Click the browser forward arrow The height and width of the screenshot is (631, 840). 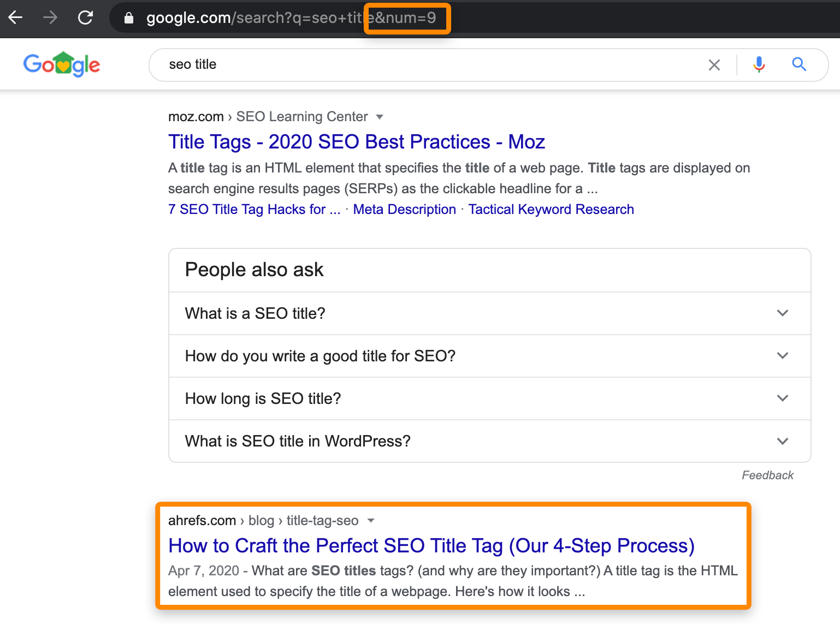click(x=50, y=18)
